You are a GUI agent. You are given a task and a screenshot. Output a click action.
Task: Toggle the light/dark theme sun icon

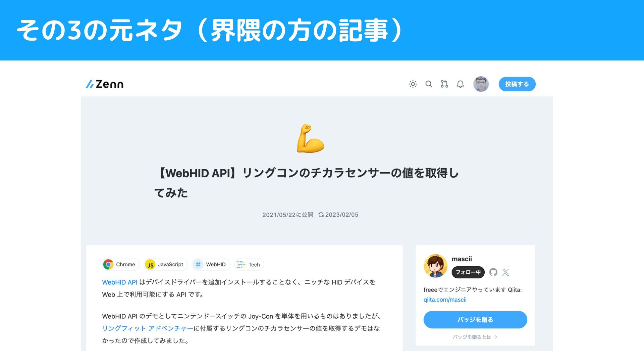click(x=413, y=84)
